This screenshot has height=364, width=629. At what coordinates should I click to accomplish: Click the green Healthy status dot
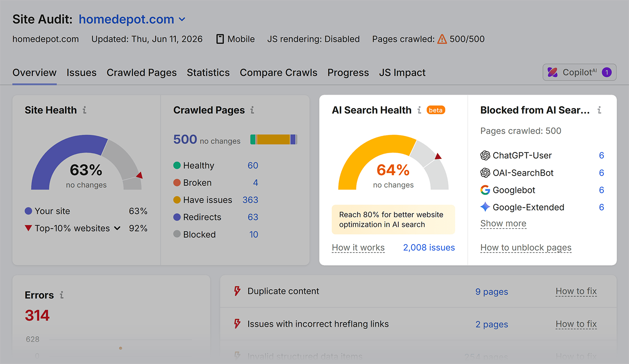pos(177,165)
